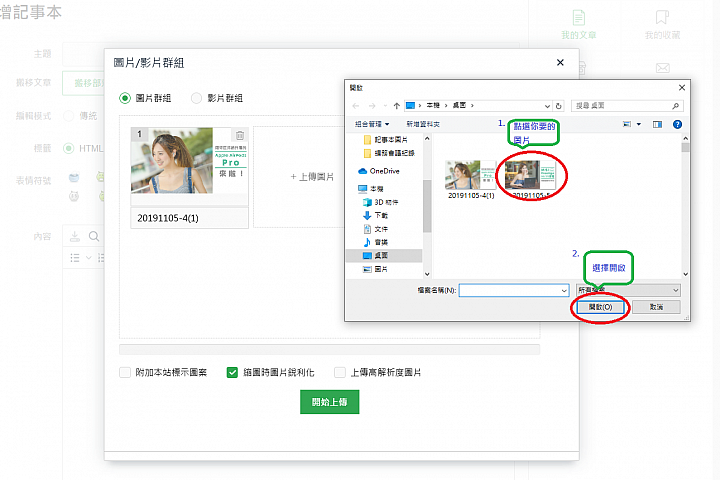Screen dimensions: 720x480
Task: Enable 附加本站標示圖案 checkbox
Action: (x=125, y=372)
